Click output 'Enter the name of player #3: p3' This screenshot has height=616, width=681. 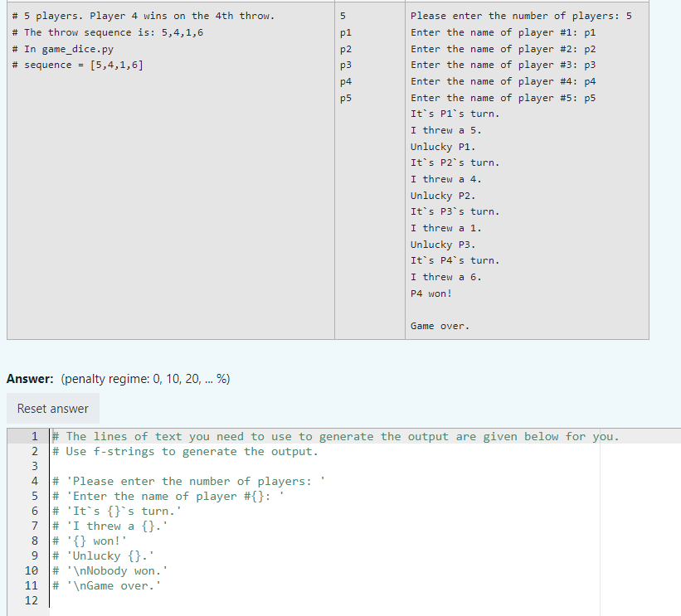click(503, 65)
